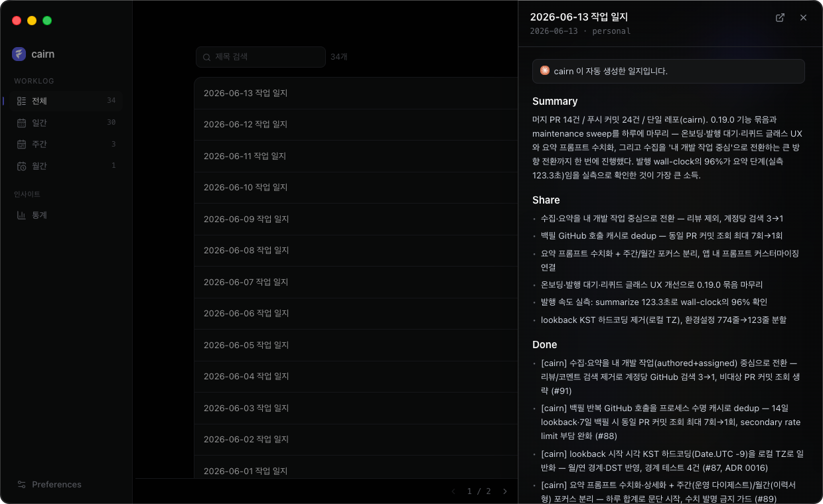
Task: Open 2026-06-03 작업 일지 entry
Action: [356, 408]
